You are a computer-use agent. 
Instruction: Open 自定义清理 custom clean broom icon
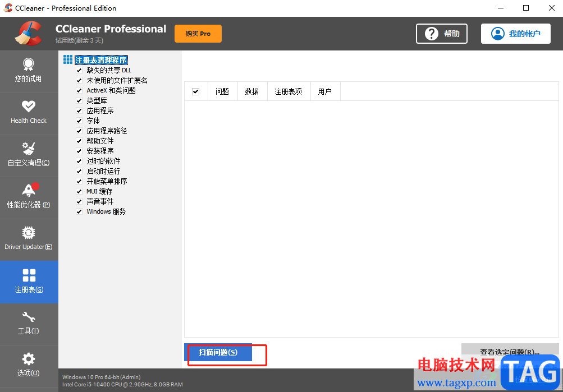(x=29, y=148)
